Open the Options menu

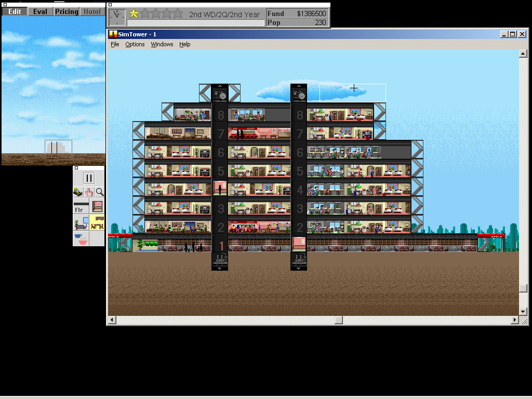[135, 44]
